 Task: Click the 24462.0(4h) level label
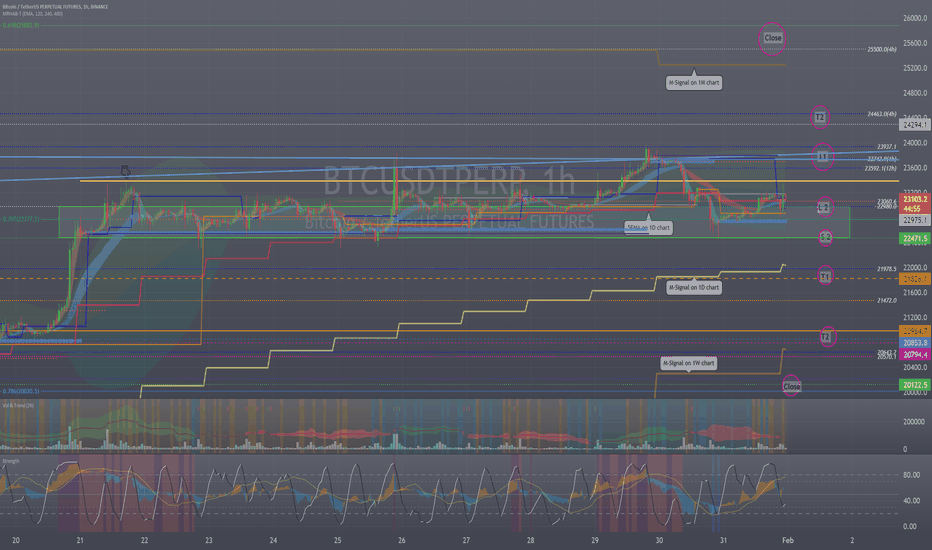tap(882, 114)
